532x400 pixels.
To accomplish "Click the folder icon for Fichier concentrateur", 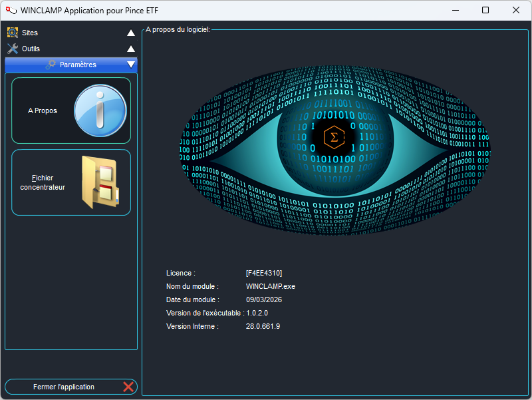I will 100,182.
